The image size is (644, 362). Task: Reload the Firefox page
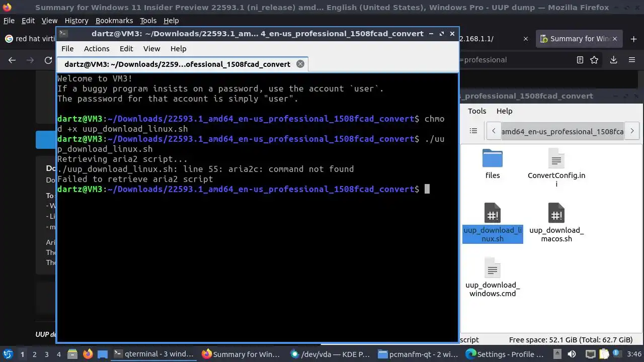[x=48, y=60]
